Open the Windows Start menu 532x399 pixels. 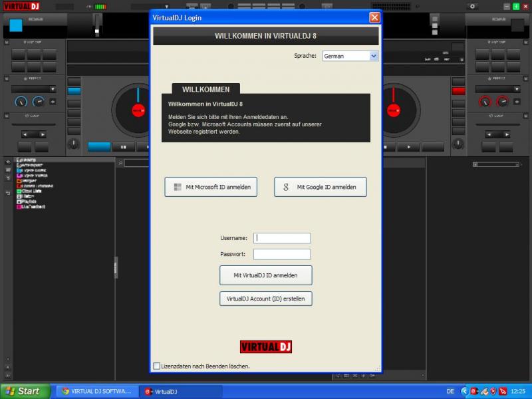(26, 391)
